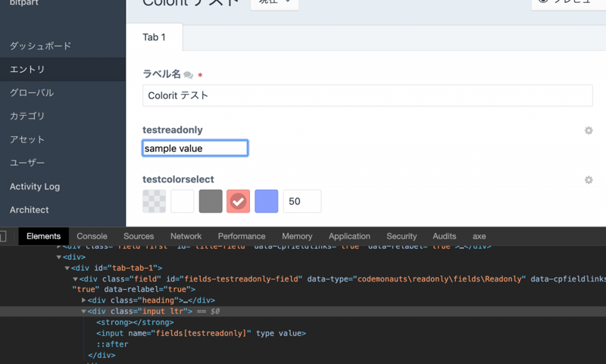The height and width of the screenshot is (364, 606).
Task: Select Tab 1 in the entry editor
Action: pos(154,37)
